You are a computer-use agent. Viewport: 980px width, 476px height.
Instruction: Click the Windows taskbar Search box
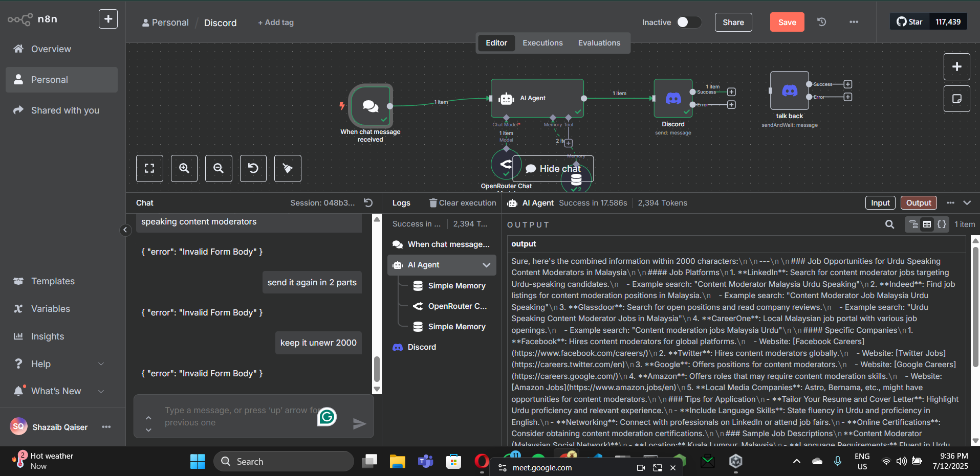tap(284, 462)
